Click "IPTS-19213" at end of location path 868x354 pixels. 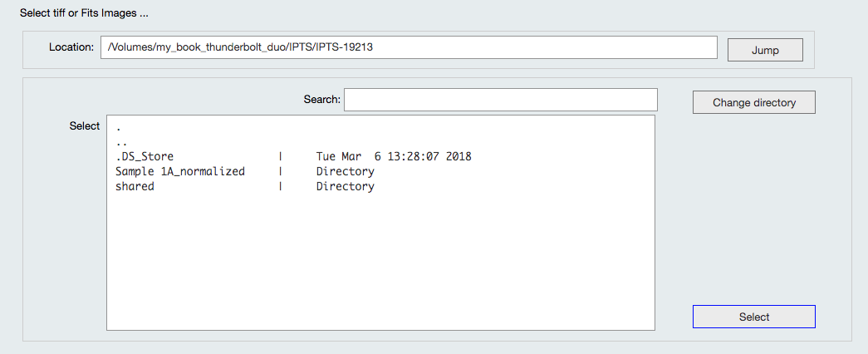(x=343, y=47)
